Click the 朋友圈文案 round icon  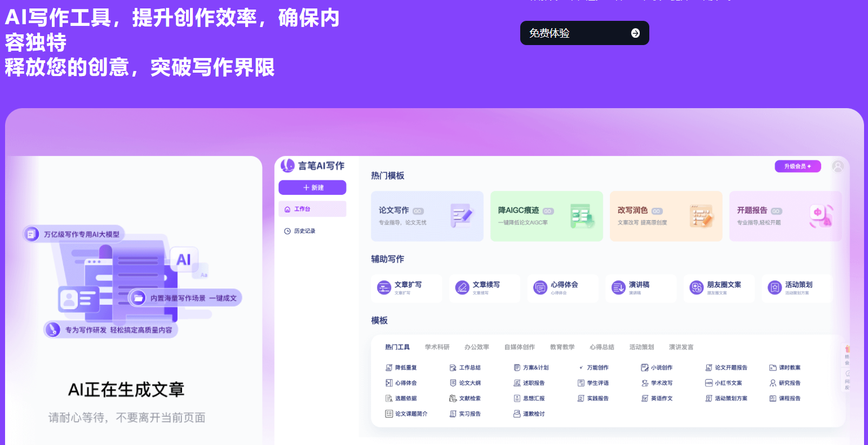point(697,288)
